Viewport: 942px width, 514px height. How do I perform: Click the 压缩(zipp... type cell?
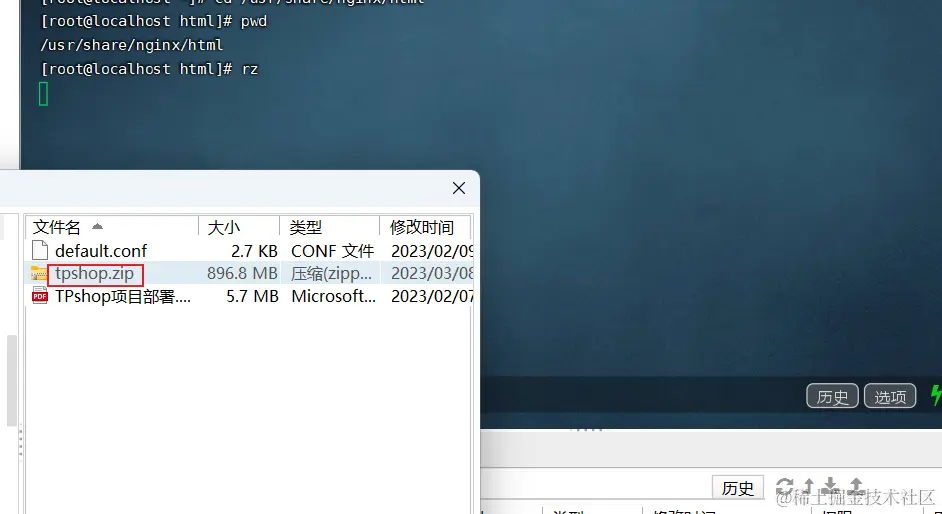[x=332, y=274]
